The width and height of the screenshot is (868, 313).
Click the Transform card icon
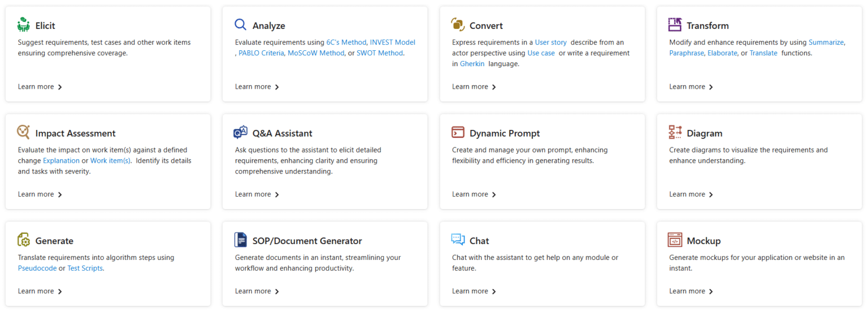pos(675,25)
